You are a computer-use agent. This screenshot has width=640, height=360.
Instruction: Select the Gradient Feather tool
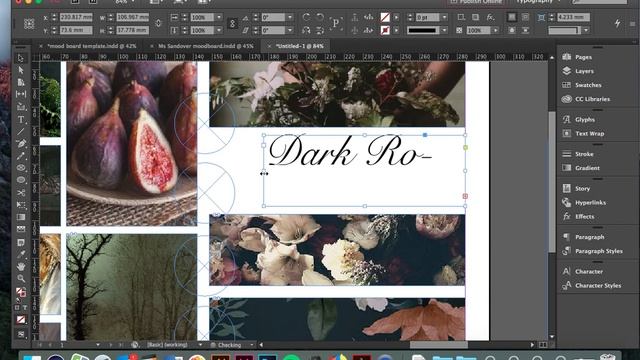pos(21,229)
